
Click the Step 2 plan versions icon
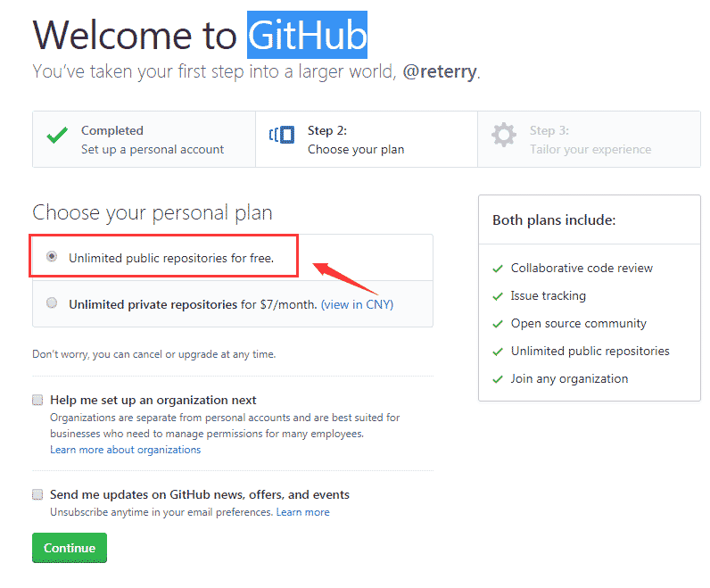click(282, 135)
